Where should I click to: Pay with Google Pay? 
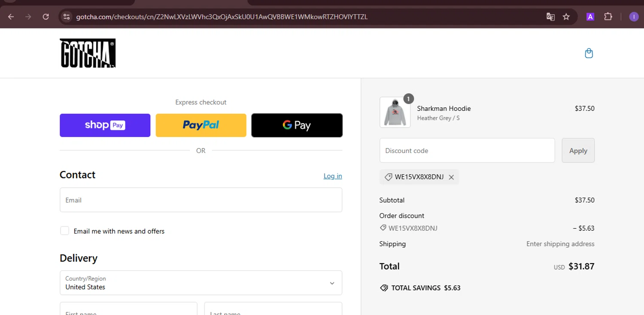[297, 125]
